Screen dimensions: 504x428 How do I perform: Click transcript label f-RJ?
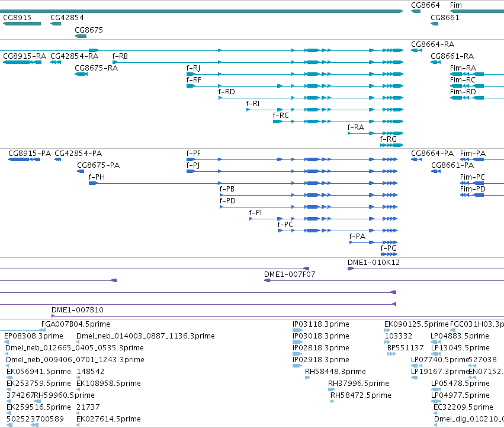coord(193,68)
